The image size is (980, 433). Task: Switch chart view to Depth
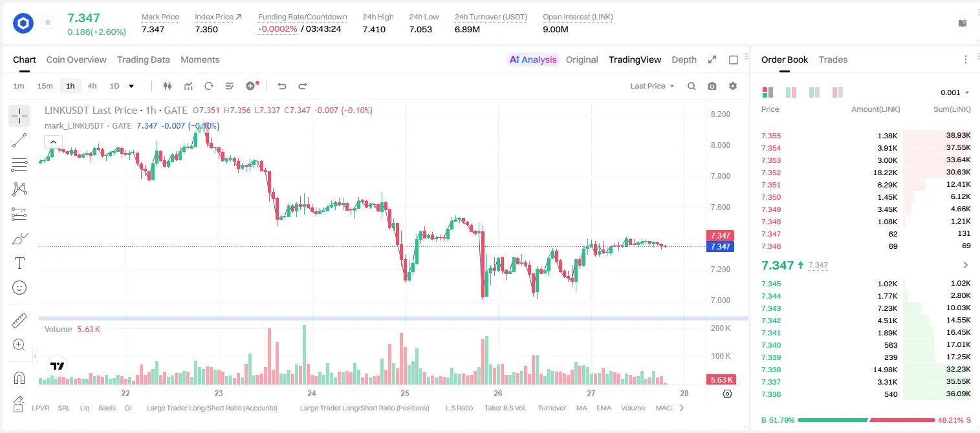pos(684,59)
